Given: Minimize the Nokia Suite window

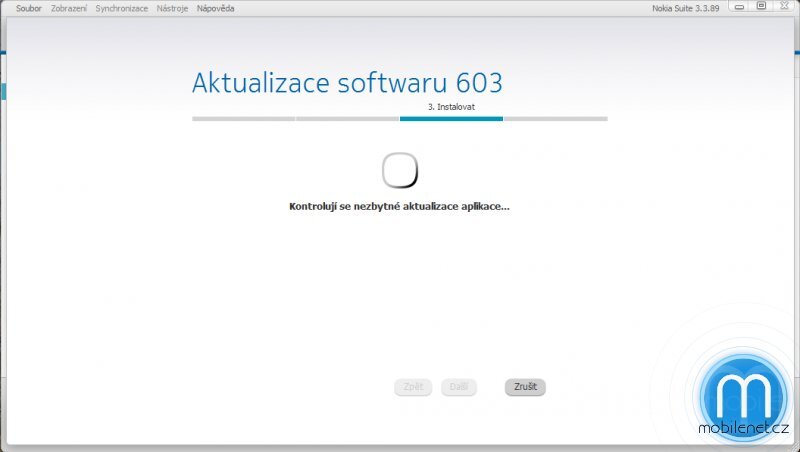Looking at the screenshot, I should [740, 6].
